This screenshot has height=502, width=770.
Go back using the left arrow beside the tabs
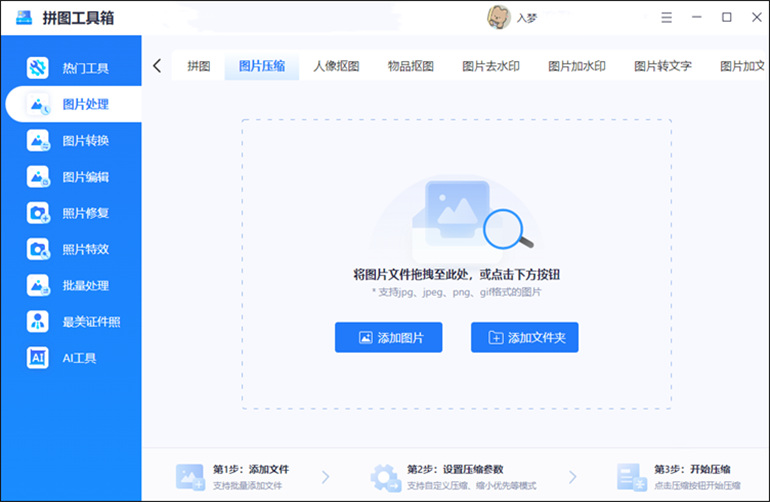[x=157, y=66]
